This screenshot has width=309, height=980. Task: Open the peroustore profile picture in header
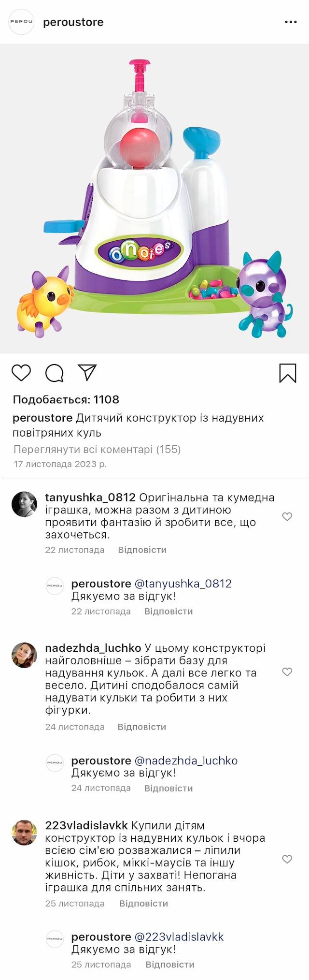22,22
